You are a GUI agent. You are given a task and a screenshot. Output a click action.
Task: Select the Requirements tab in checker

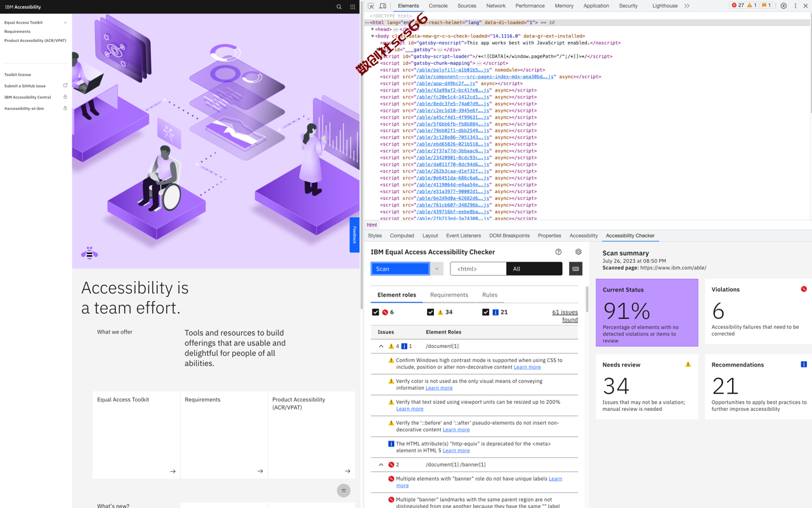point(449,295)
